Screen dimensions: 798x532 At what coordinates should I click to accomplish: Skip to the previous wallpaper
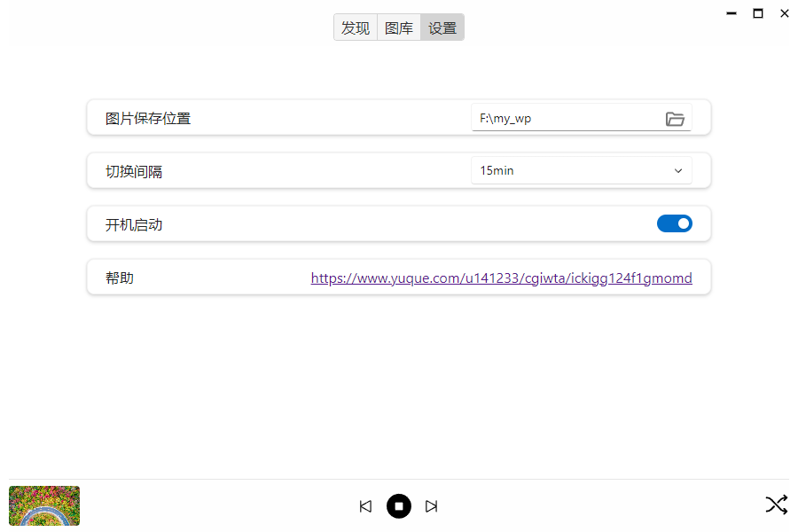tap(365, 506)
